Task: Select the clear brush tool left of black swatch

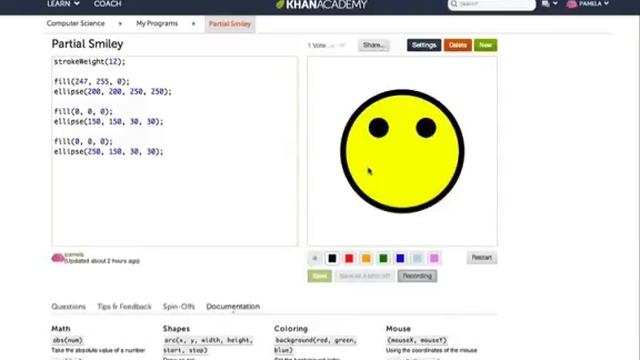Action: coord(315,258)
